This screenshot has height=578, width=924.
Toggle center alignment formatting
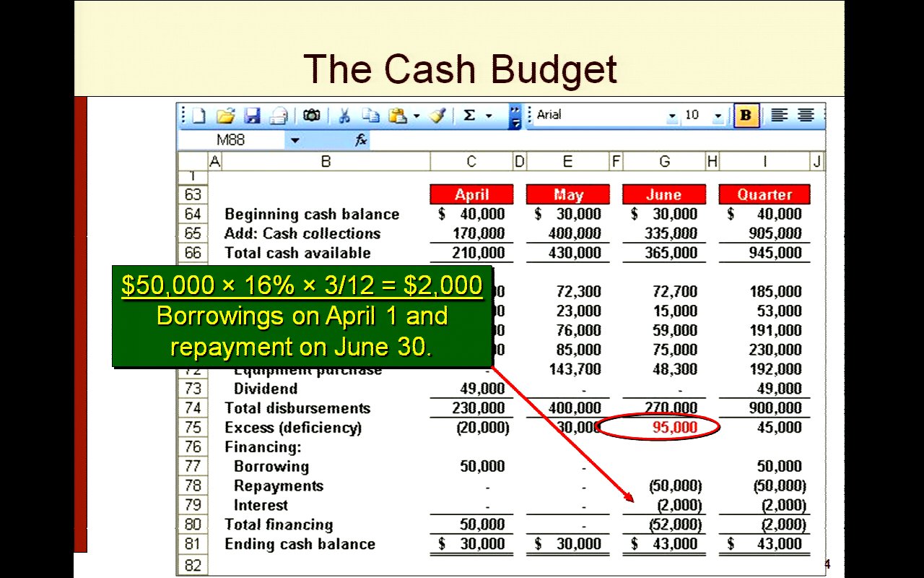point(806,116)
